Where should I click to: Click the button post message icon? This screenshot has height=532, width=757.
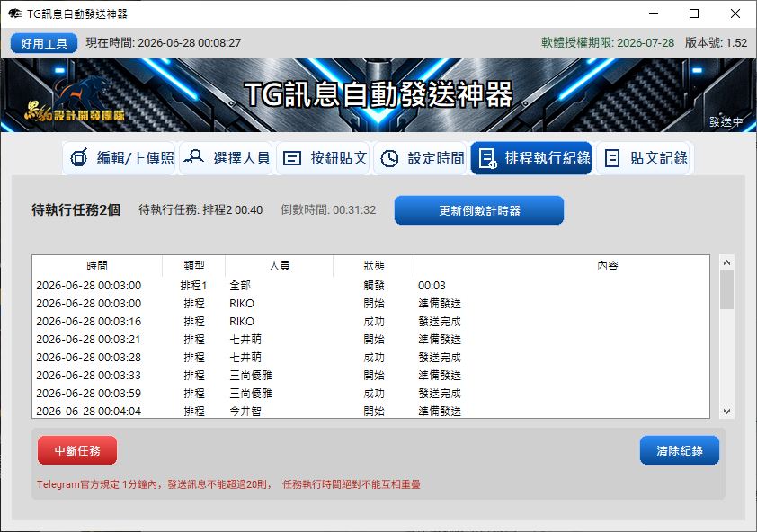(x=291, y=158)
